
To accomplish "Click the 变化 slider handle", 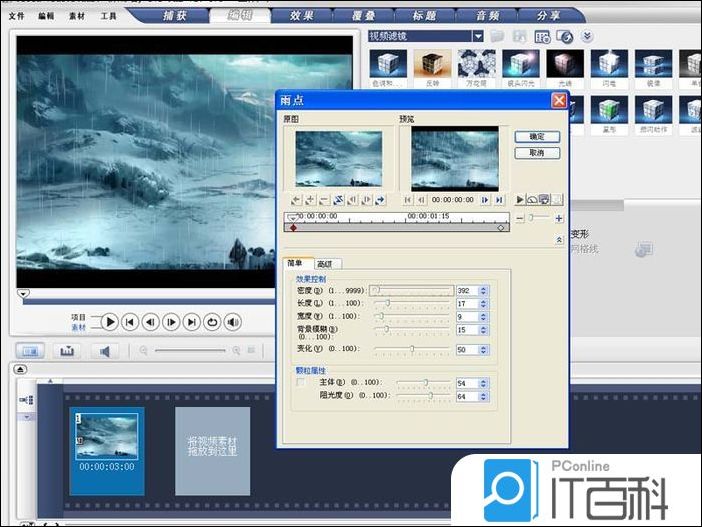I will (412, 349).
